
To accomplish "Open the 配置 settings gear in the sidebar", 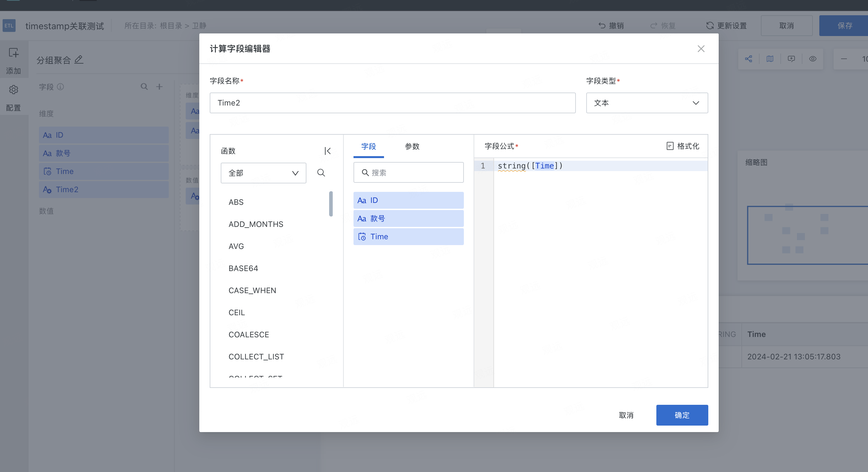I will 14,89.
